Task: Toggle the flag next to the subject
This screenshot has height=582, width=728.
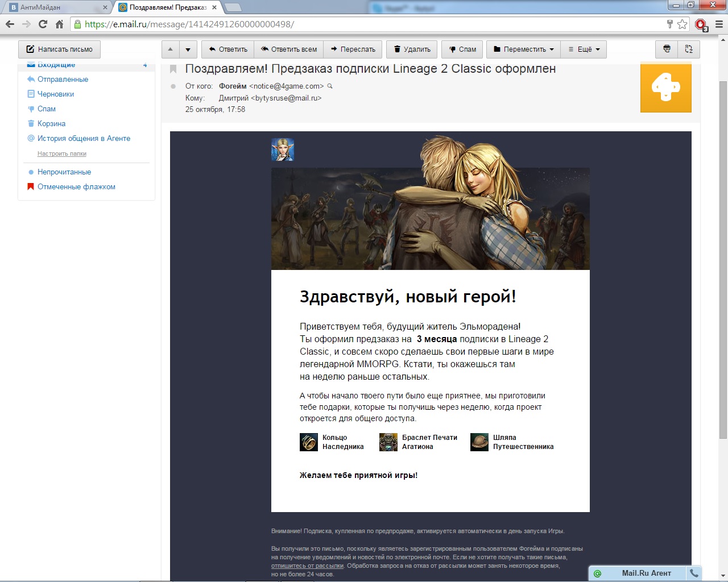Action: (x=173, y=69)
